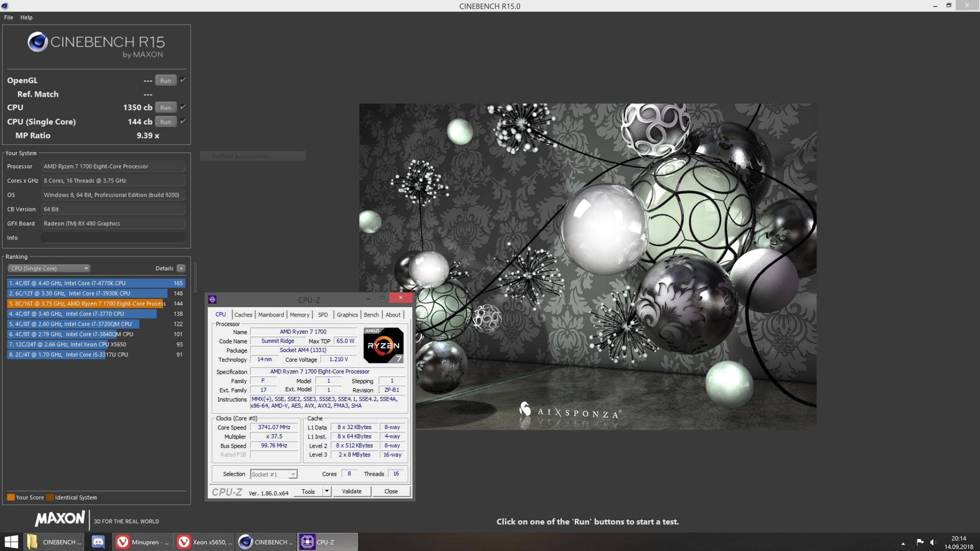This screenshot has width=980, height=551.
Task: Toggle the CPU Single Core checkmark
Action: tap(183, 121)
